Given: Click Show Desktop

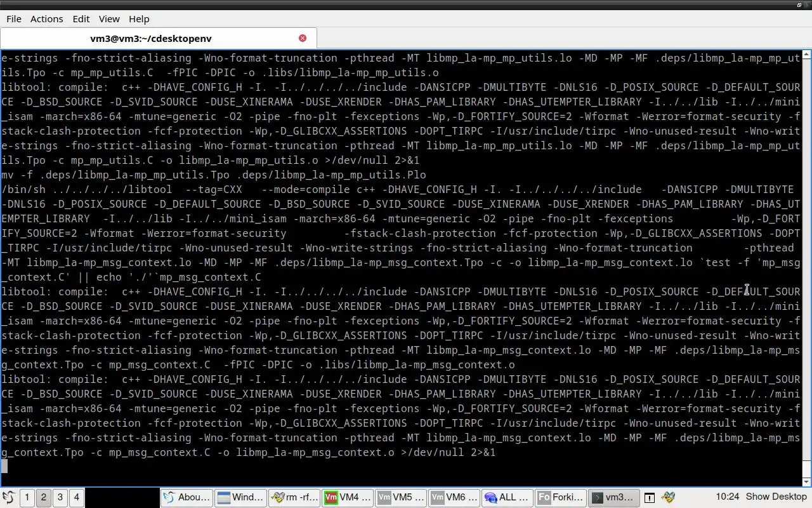Looking at the screenshot, I should coord(776,497).
